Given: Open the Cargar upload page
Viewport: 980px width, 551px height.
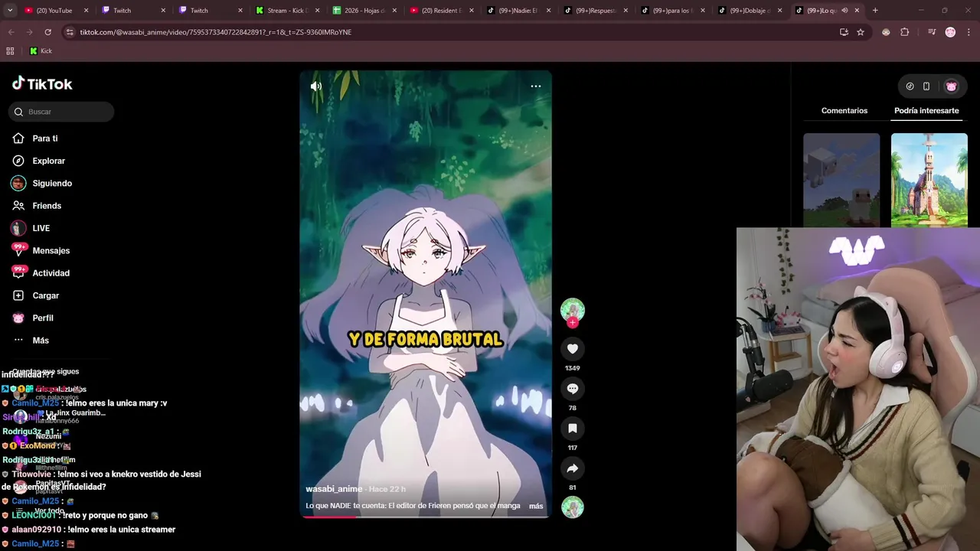Looking at the screenshot, I should (45, 295).
